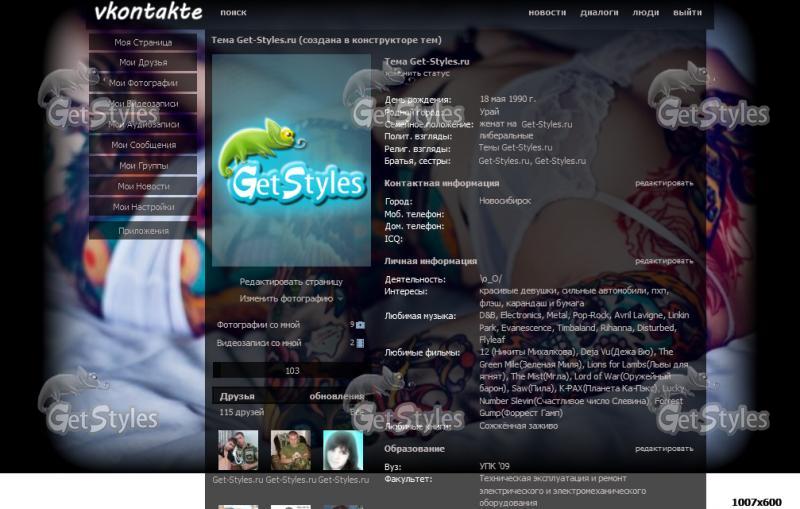Click 'выйти' to log out
This screenshot has width=800, height=509.
687,13
